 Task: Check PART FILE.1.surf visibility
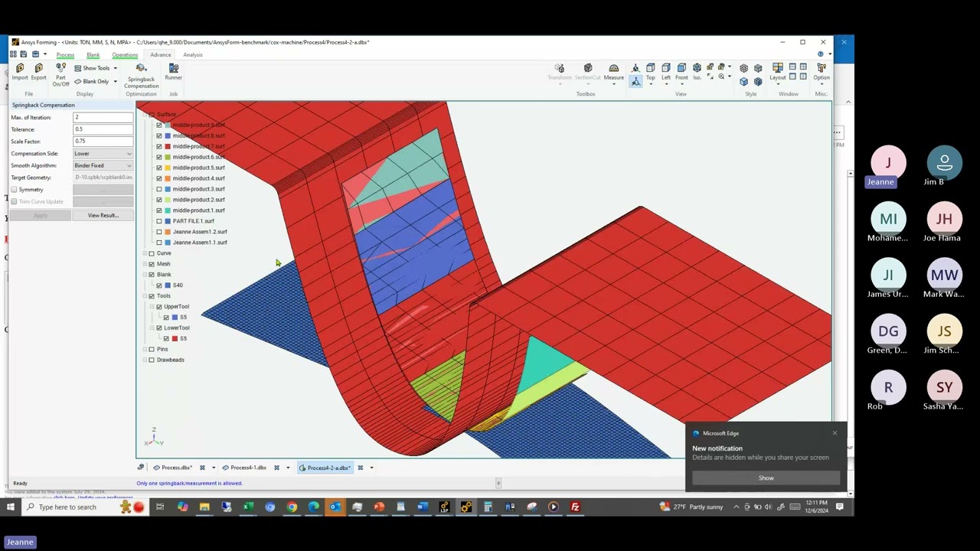(159, 221)
